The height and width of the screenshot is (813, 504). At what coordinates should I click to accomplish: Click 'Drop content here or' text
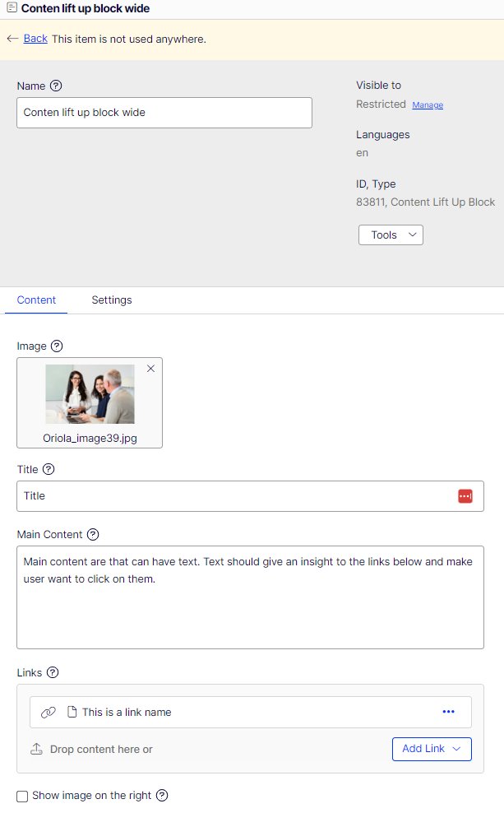(x=101, y=749)
